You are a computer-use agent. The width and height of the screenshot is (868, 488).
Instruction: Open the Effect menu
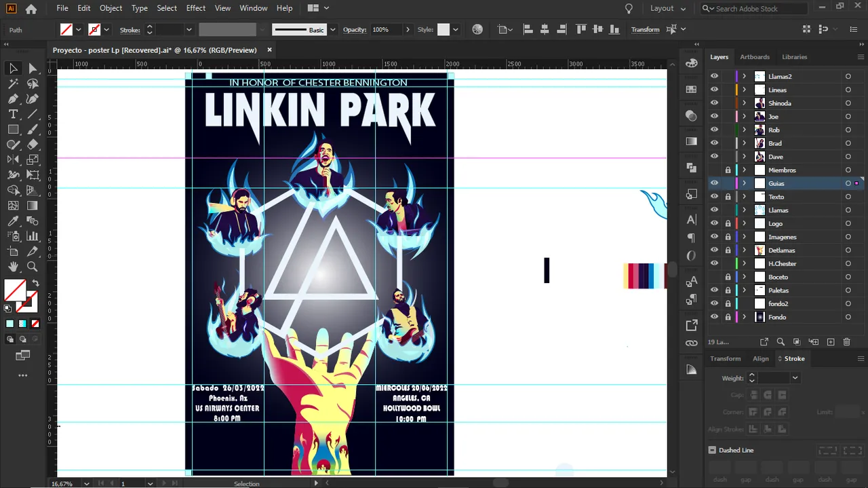[196, 8]
